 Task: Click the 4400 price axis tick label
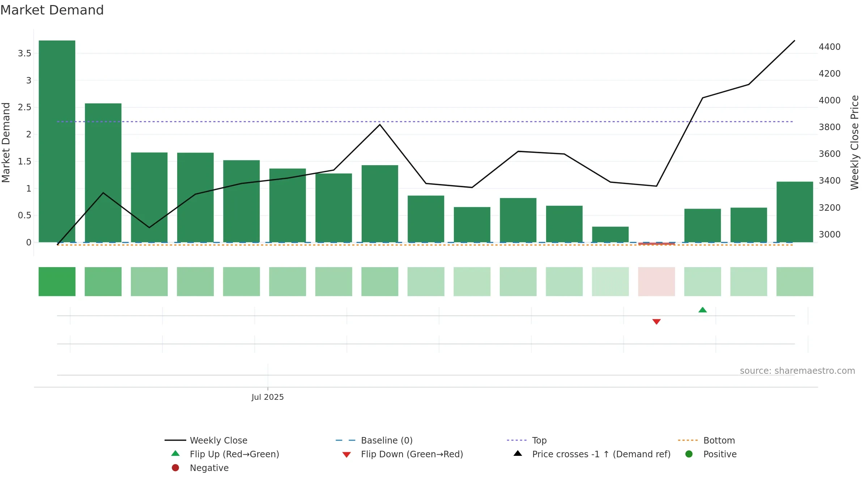click(830, 47)
